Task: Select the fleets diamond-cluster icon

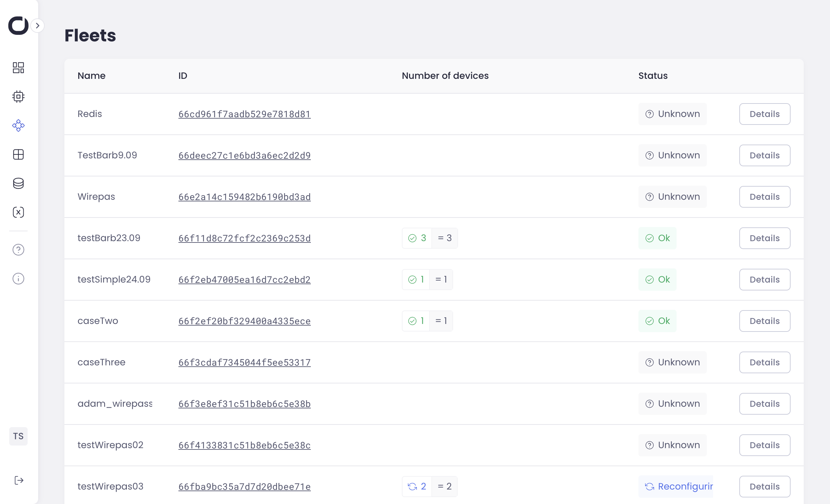Action: click(18, 126)
